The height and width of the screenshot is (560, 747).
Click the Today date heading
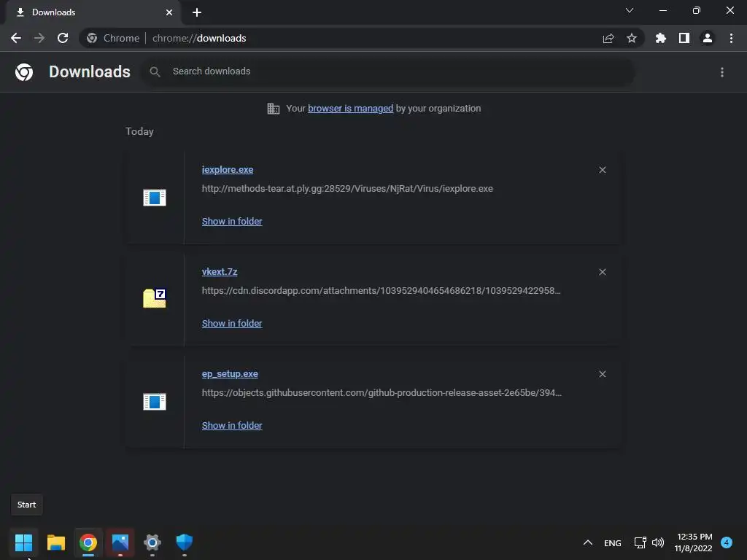point(139,131)
